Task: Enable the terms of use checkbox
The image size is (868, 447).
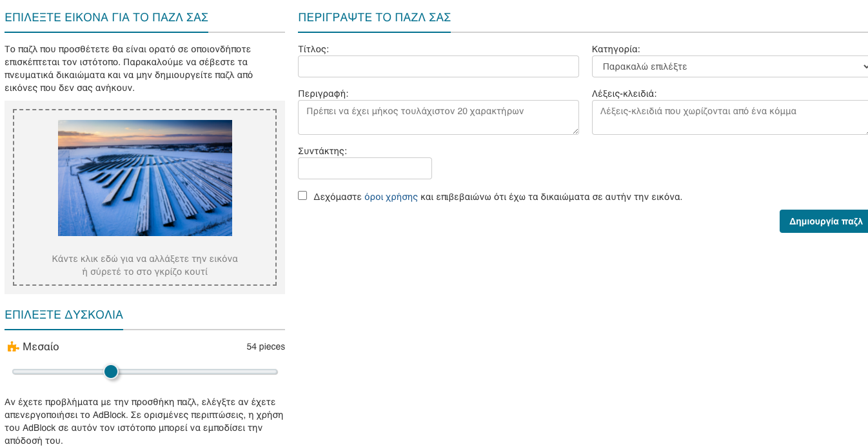Action: pyautogui.click(x=302, y=195)
